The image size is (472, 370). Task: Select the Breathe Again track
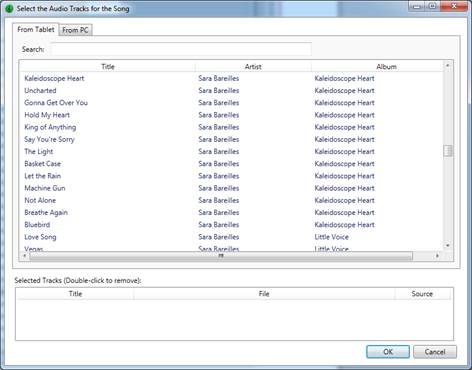pyautogui.click(x=46, y=213)
